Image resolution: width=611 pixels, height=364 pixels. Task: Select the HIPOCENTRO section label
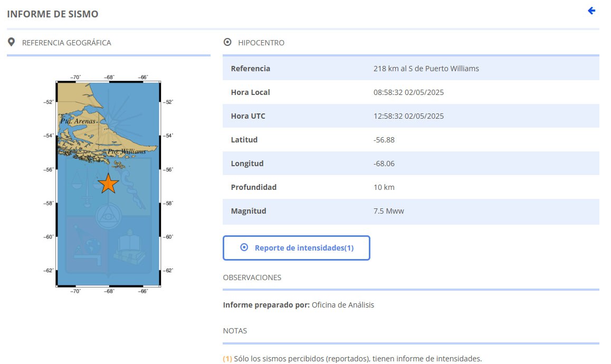tap(261, 43)
